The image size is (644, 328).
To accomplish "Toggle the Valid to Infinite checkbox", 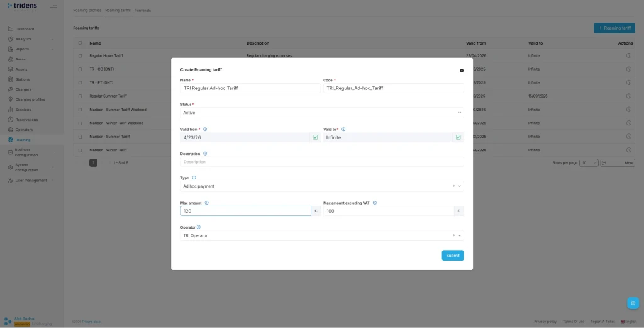I will pyautogui.click(x=458, y=137).
